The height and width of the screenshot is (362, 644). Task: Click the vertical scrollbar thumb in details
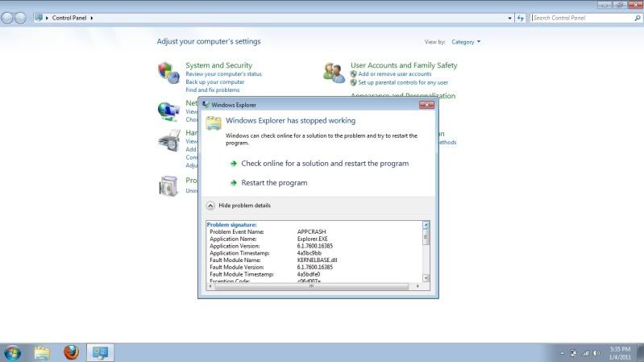tap(426, 237)
